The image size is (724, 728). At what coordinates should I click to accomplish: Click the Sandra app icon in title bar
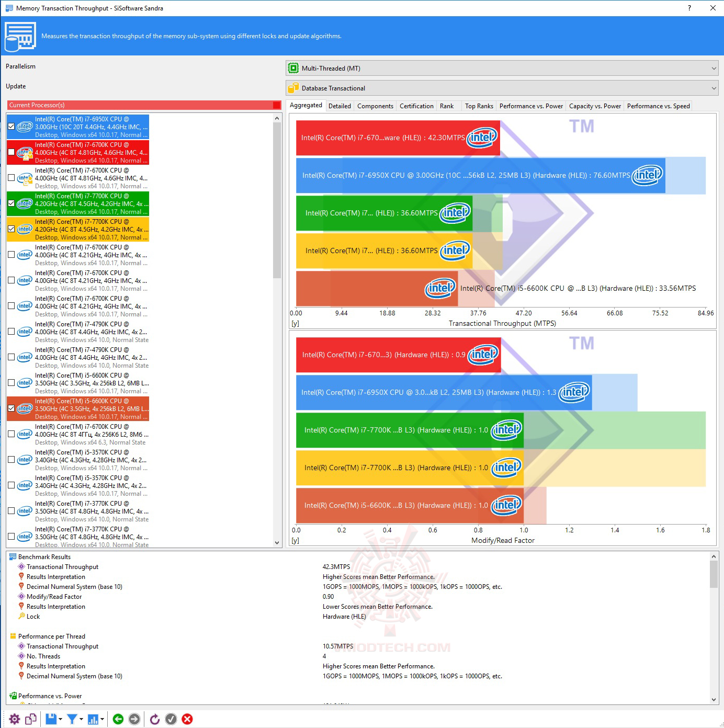pyautogui.click(x=9, y=8)
